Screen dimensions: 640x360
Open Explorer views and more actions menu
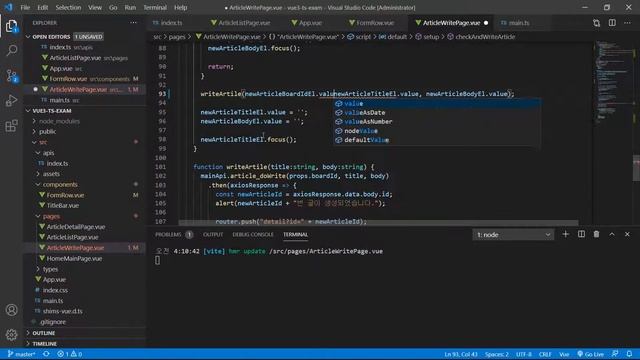133,23
